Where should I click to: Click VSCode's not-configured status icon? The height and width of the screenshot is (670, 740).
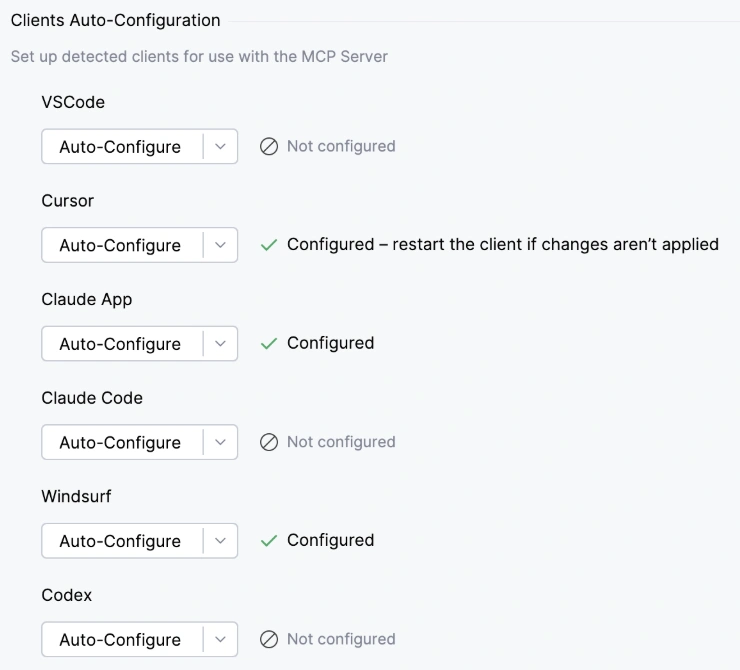click(268, 147)
